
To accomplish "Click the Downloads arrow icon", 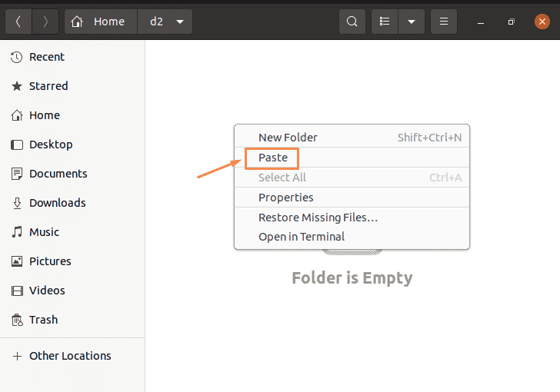I will click(x=17, y=203).
